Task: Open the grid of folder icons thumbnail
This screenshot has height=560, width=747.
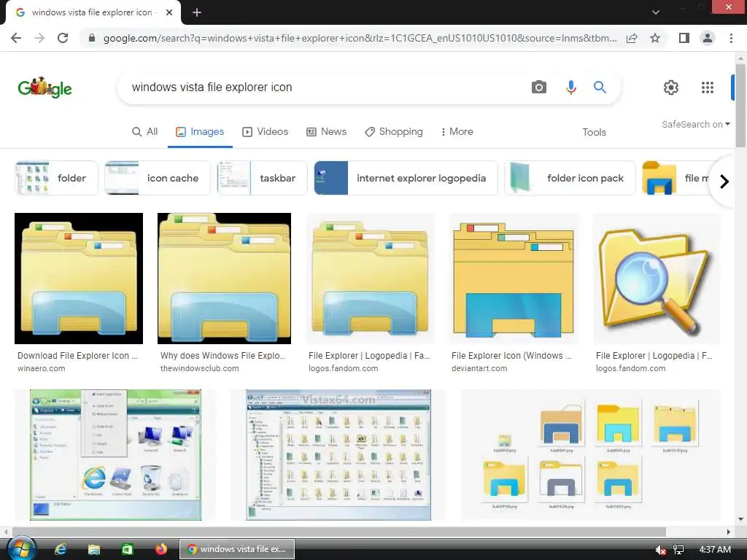Action: (x=591, y=455)
